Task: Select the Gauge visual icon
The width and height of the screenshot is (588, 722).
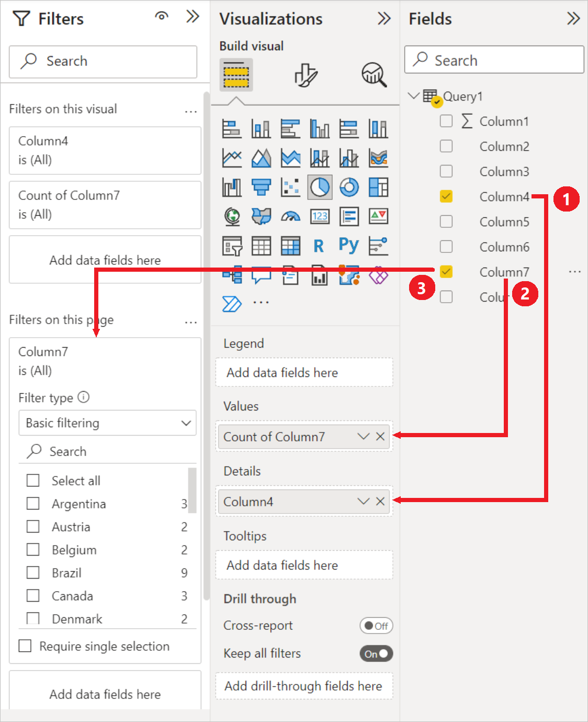Action: click(x=291, y=216)
